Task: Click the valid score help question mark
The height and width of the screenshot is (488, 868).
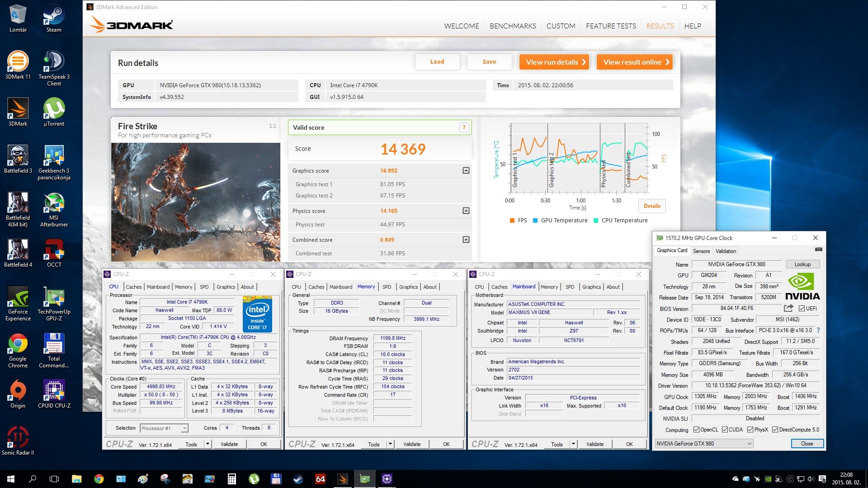Action: coord(463,127)
